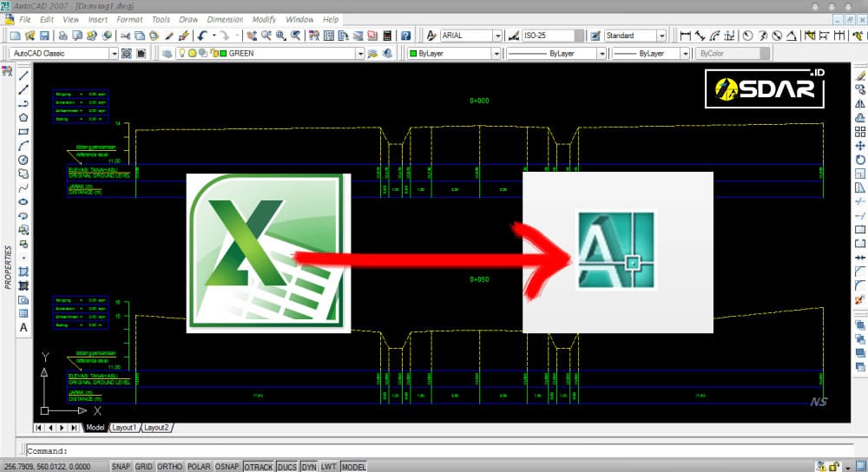Click the Save drawing icon
868x472 pixels.
pyautogui.click(x=44, y=36)
